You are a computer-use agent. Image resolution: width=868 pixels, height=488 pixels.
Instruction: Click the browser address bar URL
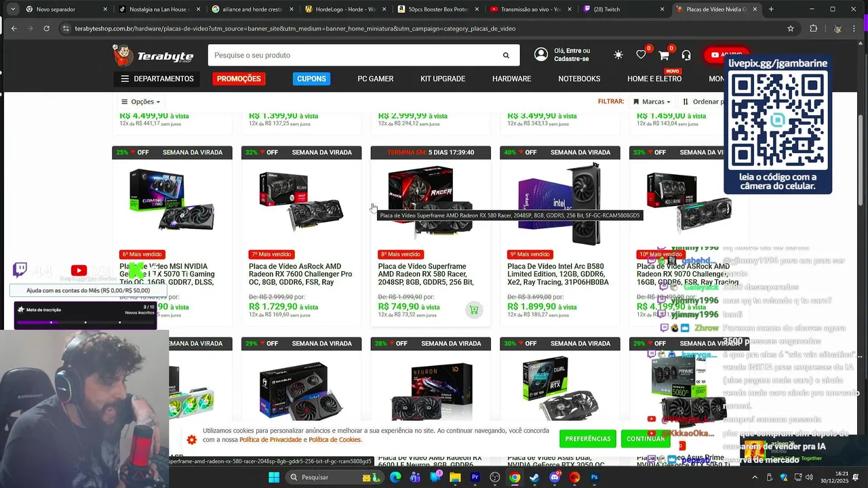click(x=295, y=28)
